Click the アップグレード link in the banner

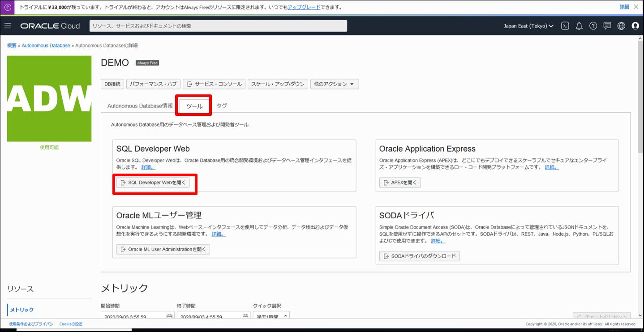point(304,7)
